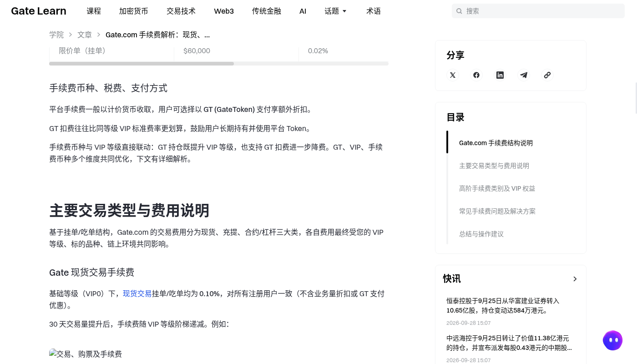Share article on X (Twitter)
Viewport: 637px width, 364px height.
[453, 75]
